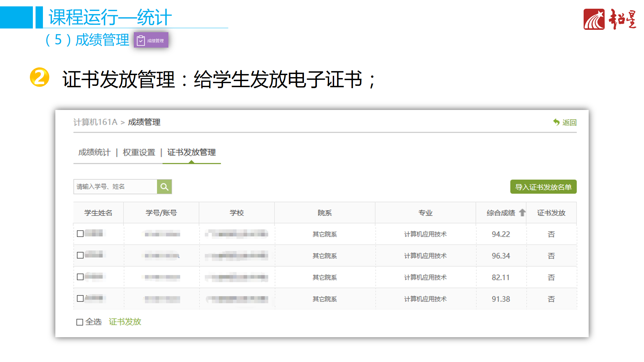Click the green magnifier search icon
644x362 pixels.
(x=164, y=187)
